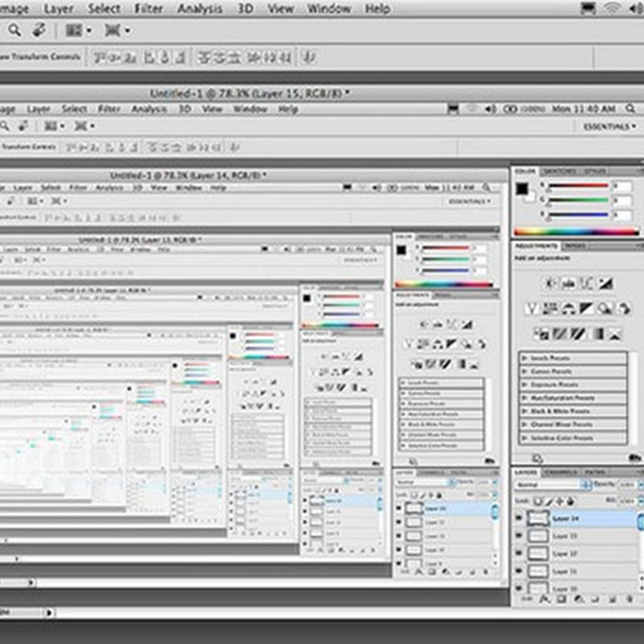Open the Window menu in the outermost menu bar
The height and width of the screenshot is (644, 644).
(x=329, y=9)
